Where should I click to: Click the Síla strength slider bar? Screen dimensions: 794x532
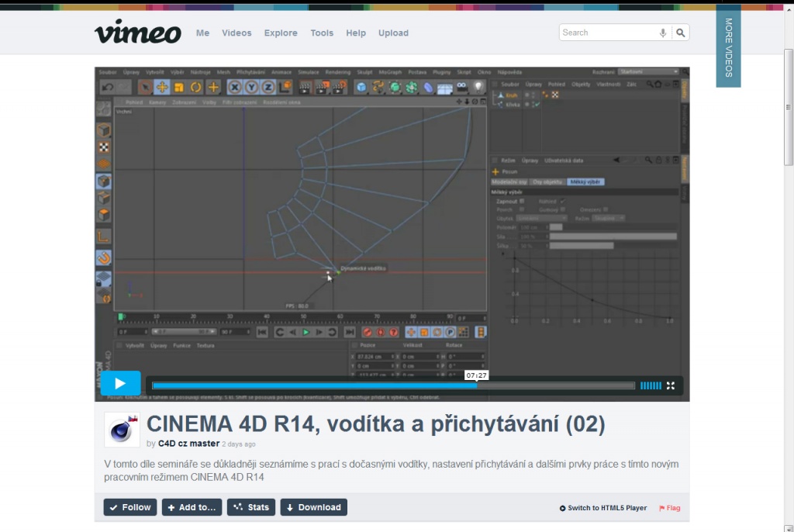[x=613, y=237]
